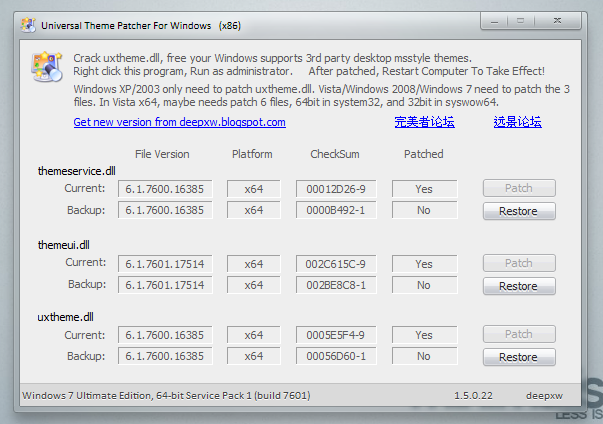Click version number 1.5.0.22 in status bar
This screenshot has width=603, height=424.
pos(473,396)
